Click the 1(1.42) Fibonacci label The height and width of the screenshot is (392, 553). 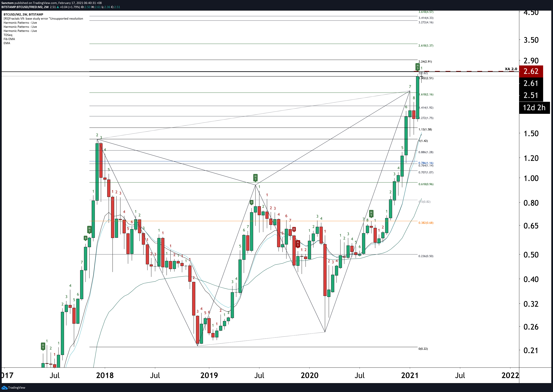(423, 141)
